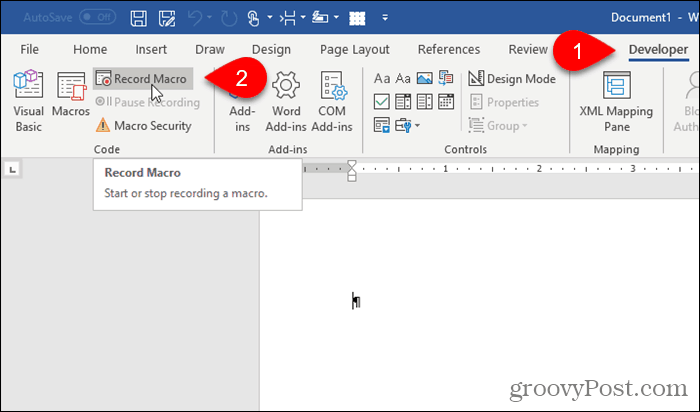Image resolution: width=700 pixels, height=412 pixels.
Task: Click inside the blank document page
Action: 479,304
